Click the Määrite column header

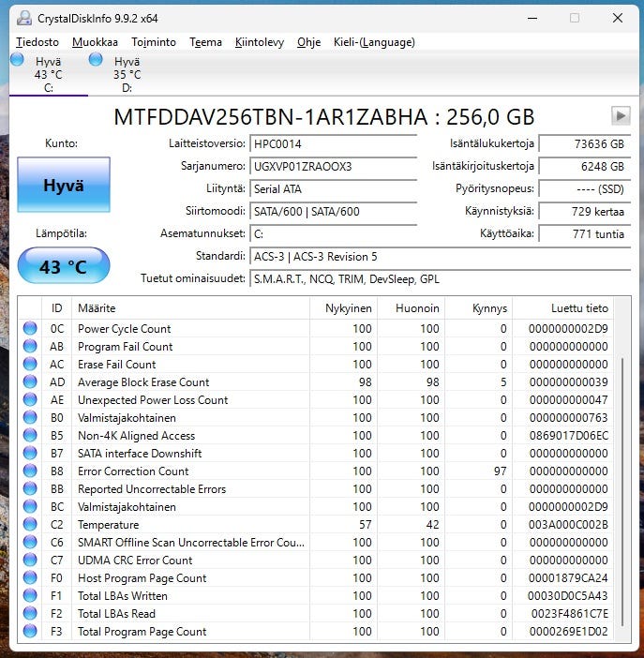click(x=191, y=308)
